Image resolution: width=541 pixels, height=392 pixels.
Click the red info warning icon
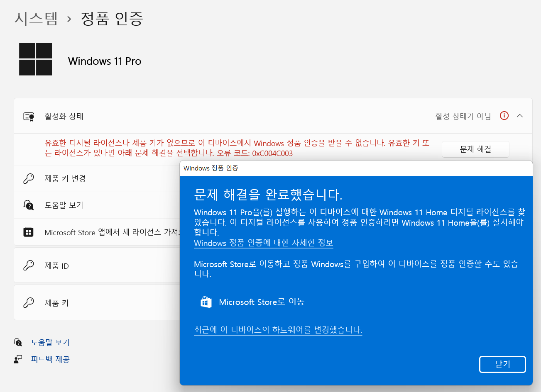tap(504, 116)
